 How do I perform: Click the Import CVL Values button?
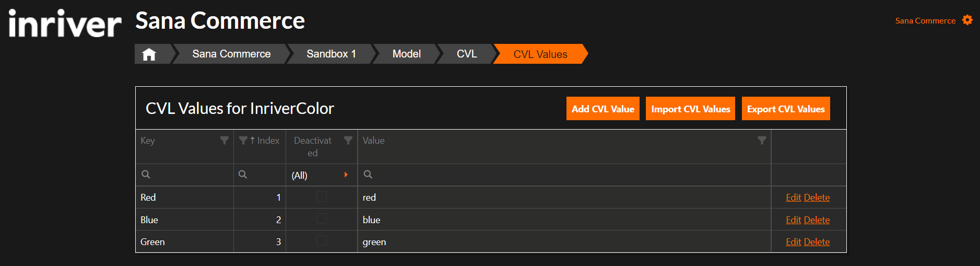tap(690, 109)
